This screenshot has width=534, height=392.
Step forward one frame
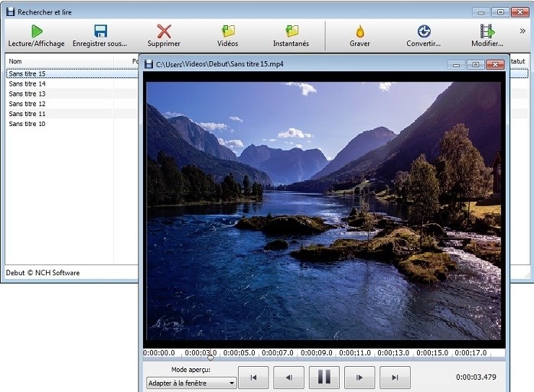click(x=360, y=377)
